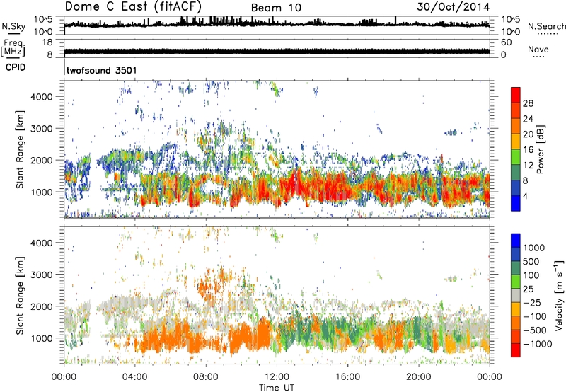Image resolution: width=566 pixels, height=392 pixels.
Task: Click the 'Slant Range [km]' label of the velocity panel
Action: pos(20,296)
